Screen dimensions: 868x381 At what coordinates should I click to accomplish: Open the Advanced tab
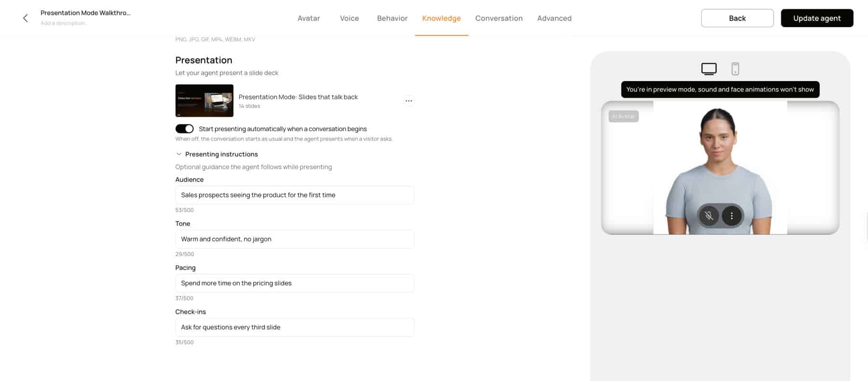[554, 18]
